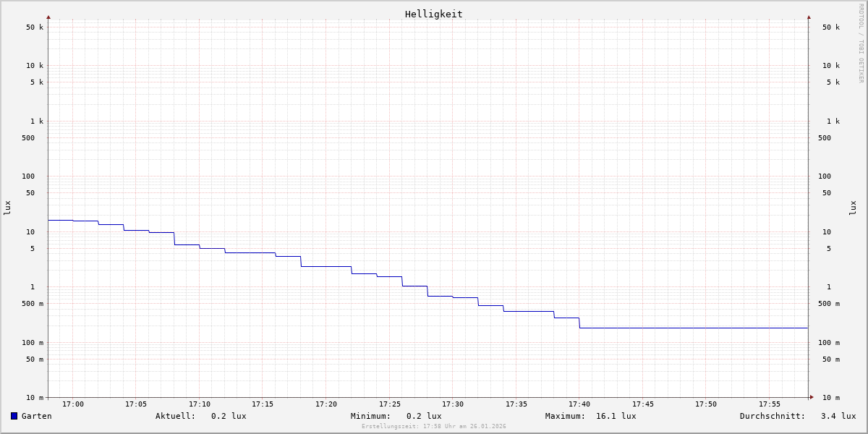Click the red arrow tip ending the time axis
Viewport: 868px width, 434px height.
point(812,397)
